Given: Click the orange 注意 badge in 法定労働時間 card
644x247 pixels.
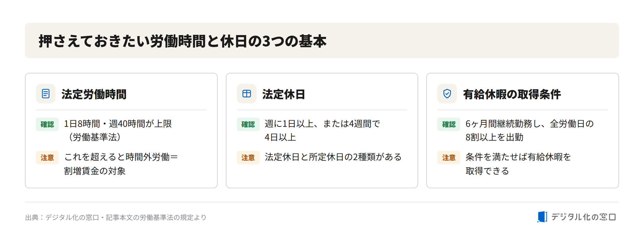Looking at the screenshot, I should (x=47, y=158).
